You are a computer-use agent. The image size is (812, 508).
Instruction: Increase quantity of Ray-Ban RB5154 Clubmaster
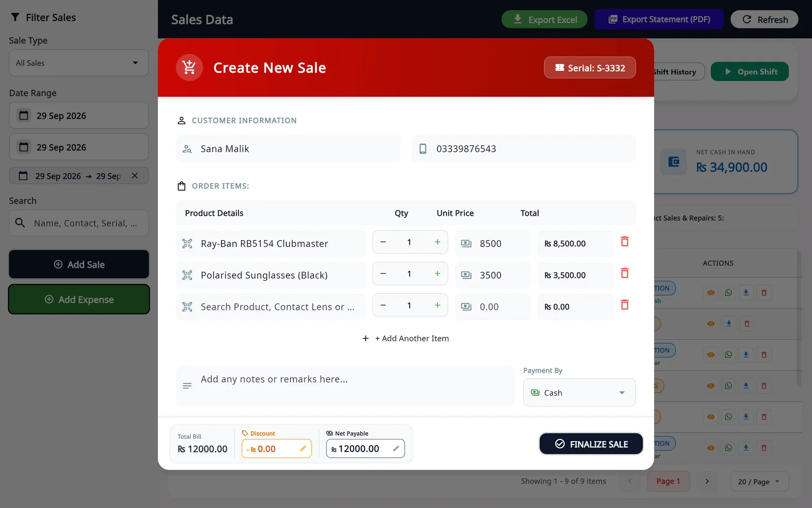(x=437, y=242)
